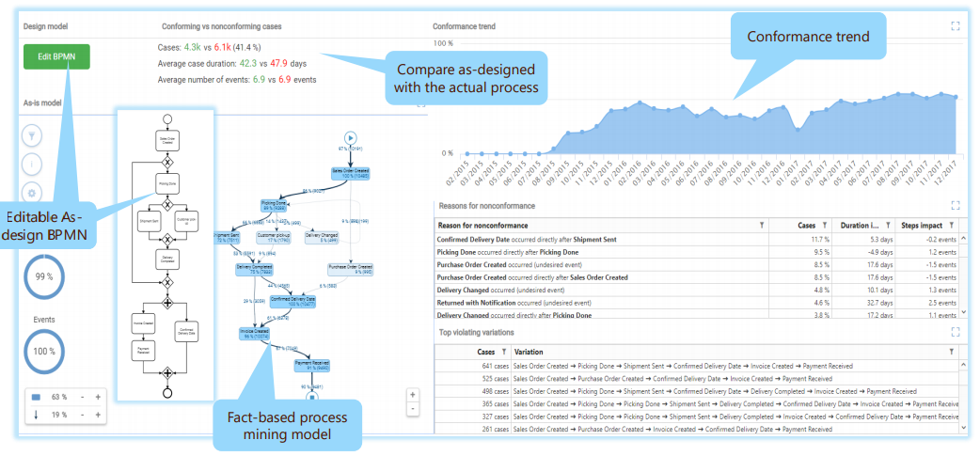Select the Payment Received node in process map
Image resolution: width=980 pixels, height=456 pixels.
(311, 365)
